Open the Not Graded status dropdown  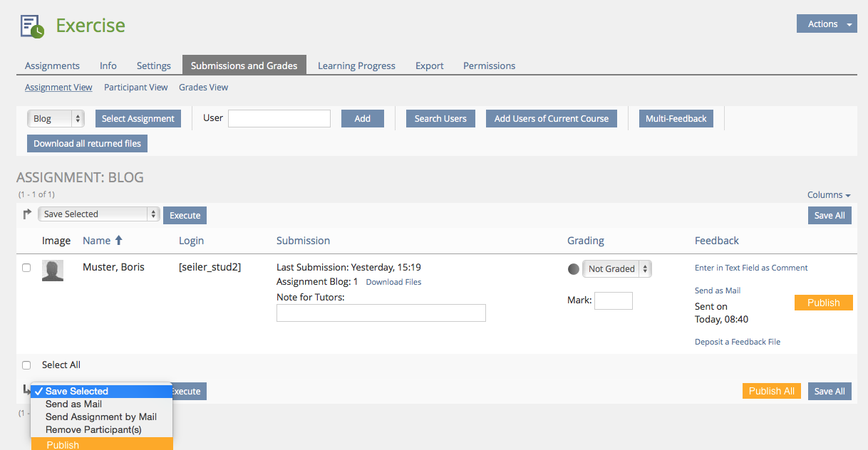[x=616, y=269]
